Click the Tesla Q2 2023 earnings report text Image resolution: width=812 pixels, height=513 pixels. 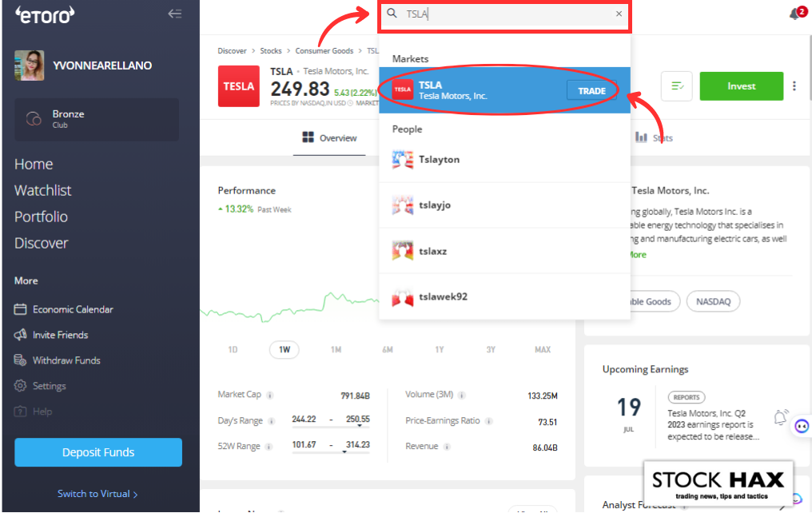click(713, 425)
